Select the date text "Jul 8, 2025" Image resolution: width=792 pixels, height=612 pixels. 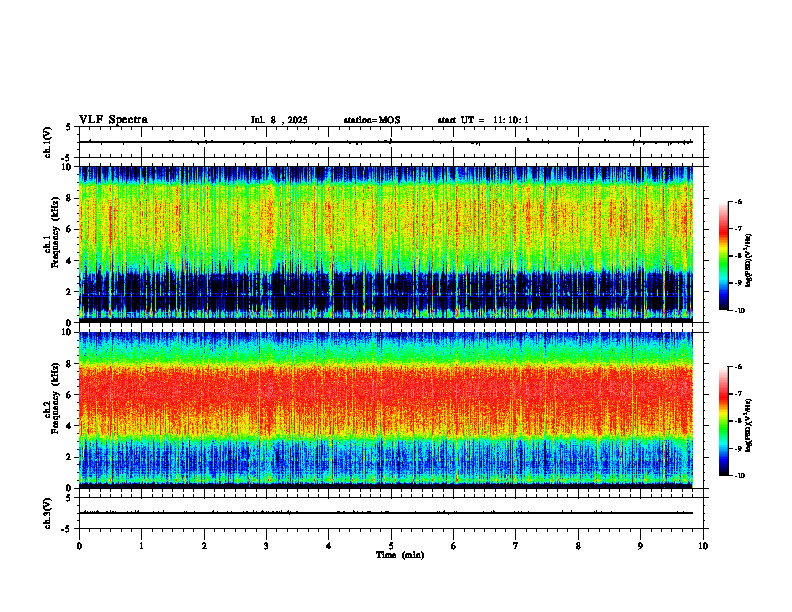279,120
